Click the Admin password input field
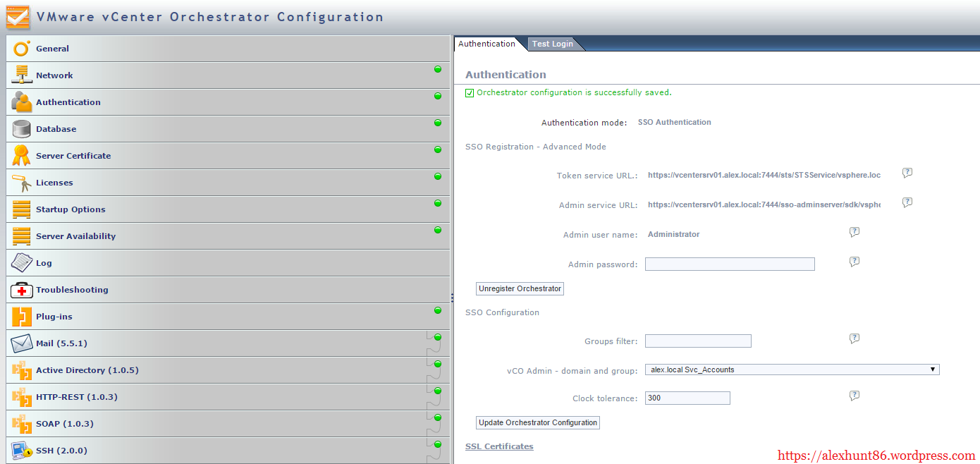980x464 pixels. pos(730,264)
